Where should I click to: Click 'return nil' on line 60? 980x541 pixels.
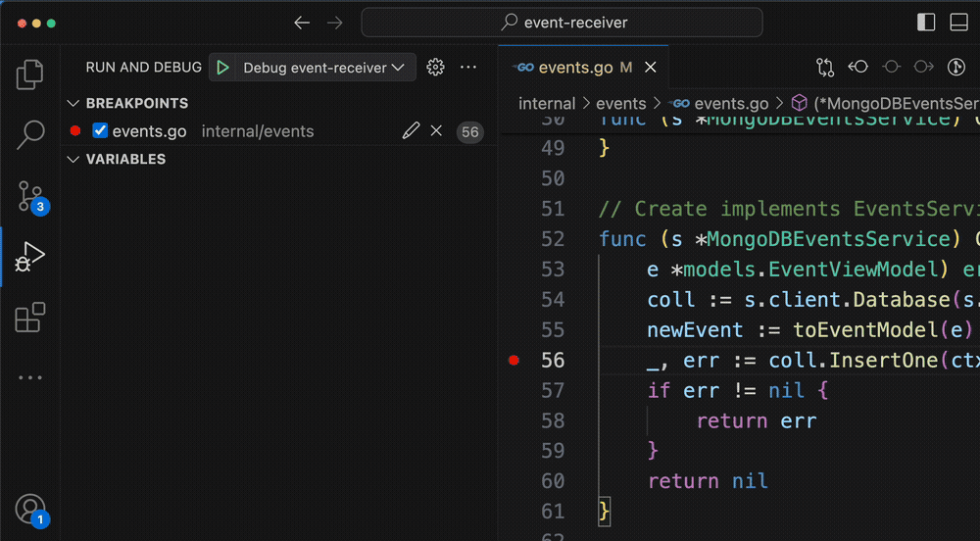[708, 481]
